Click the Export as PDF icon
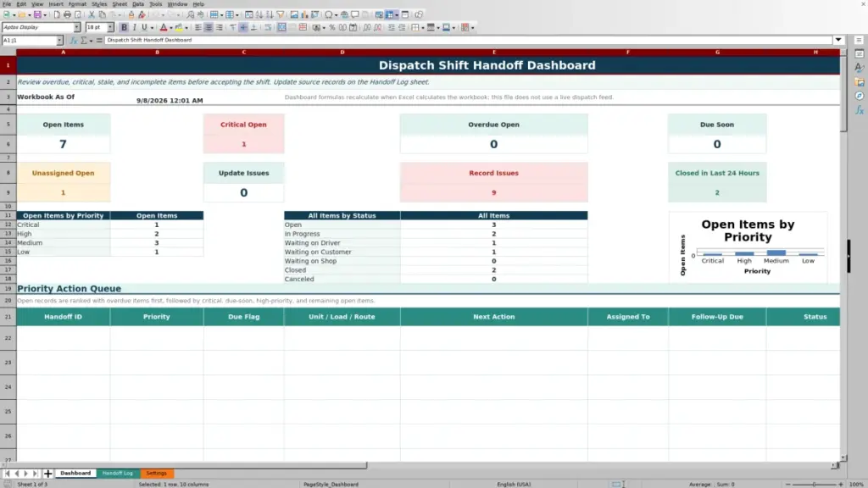 (57, 15)
